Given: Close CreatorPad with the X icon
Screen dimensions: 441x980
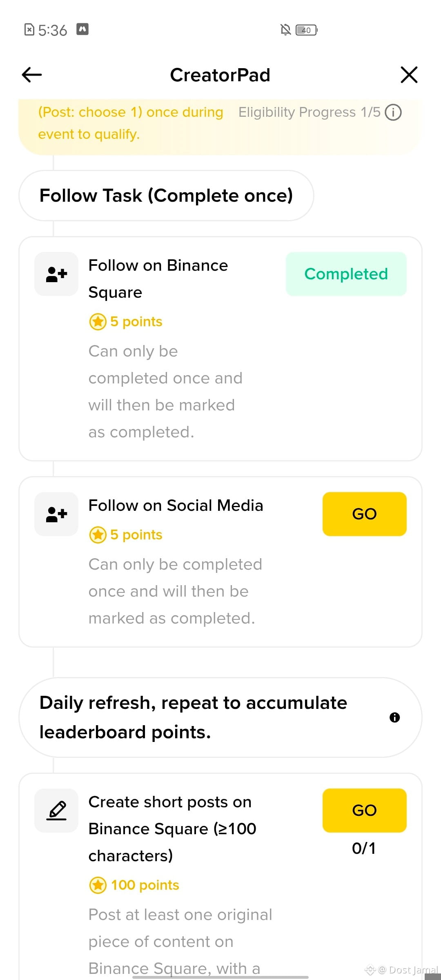Looking at the screenshot, I should (x=409, y=75).
